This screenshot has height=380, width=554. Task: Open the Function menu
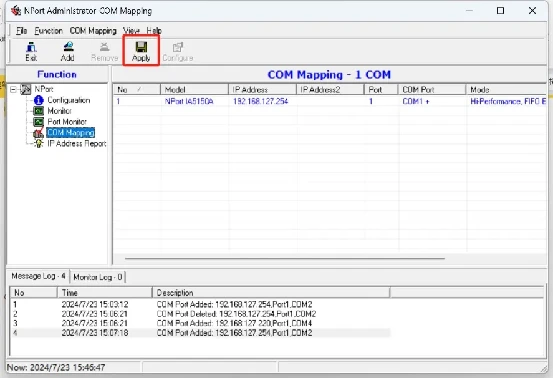tap(48, 31)
